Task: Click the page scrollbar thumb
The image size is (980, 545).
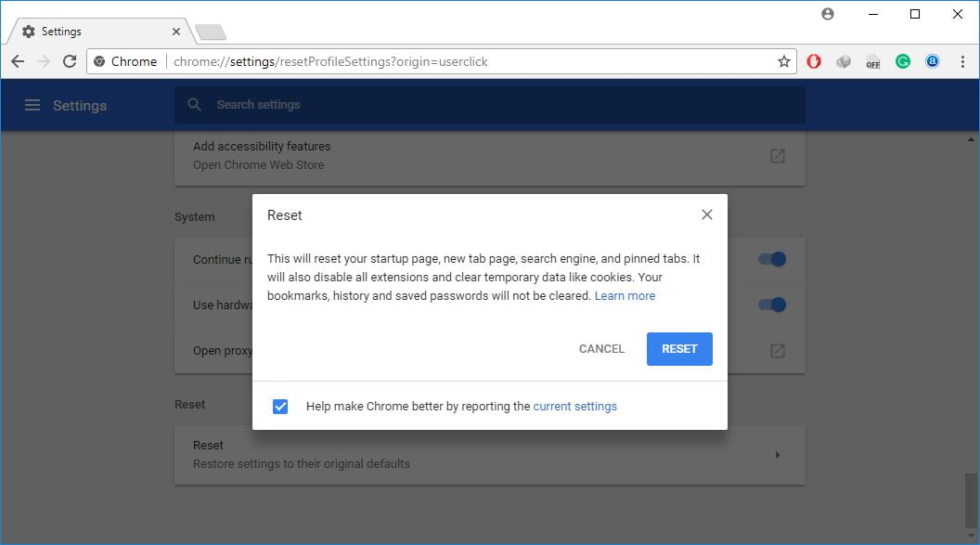Action: [971, 500]
